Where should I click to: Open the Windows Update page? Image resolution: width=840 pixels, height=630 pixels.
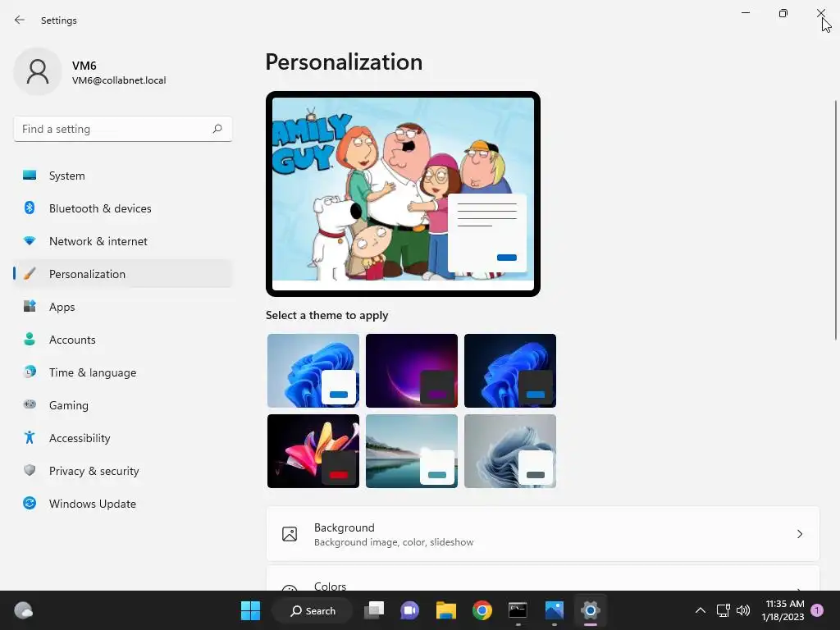(123, 503)
